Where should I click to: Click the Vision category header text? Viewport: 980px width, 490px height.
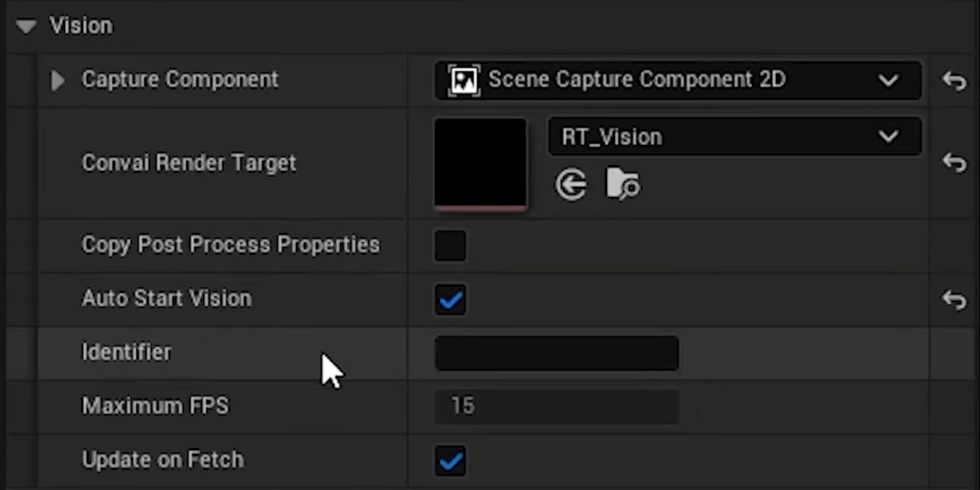(x=81, y=26)
